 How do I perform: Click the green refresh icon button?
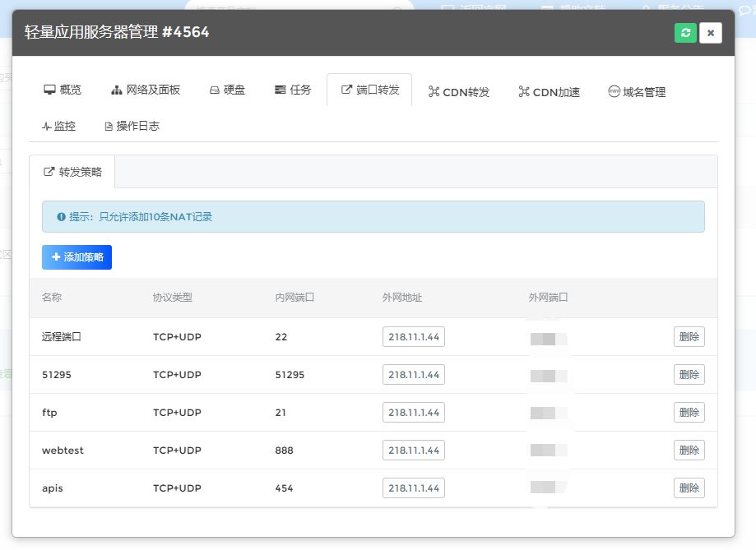coord(685,33)
